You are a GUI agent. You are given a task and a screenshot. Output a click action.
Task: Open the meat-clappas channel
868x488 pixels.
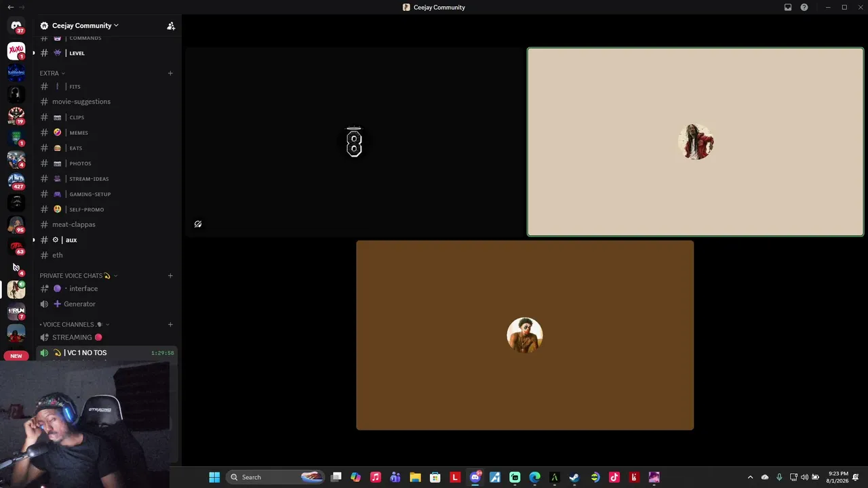pos(106,224)
